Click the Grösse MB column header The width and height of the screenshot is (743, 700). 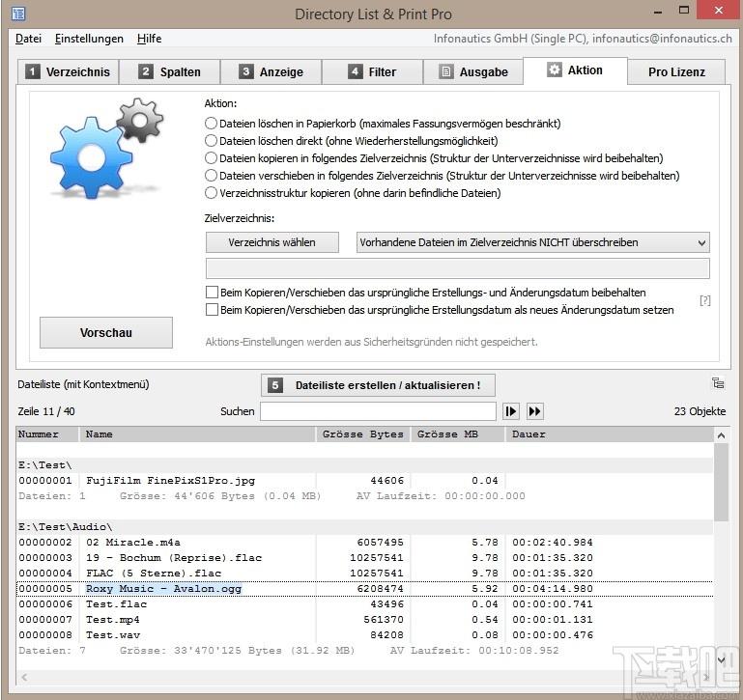coord(458,434)
